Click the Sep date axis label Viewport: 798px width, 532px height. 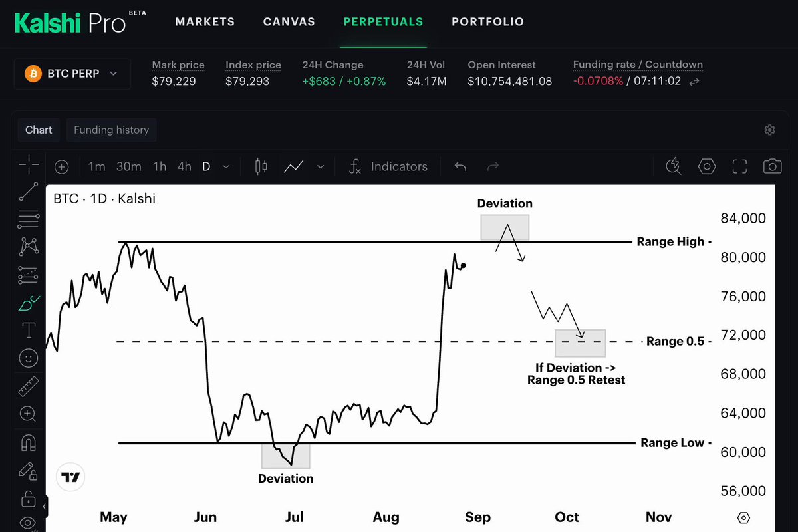[x=477, y=517]
